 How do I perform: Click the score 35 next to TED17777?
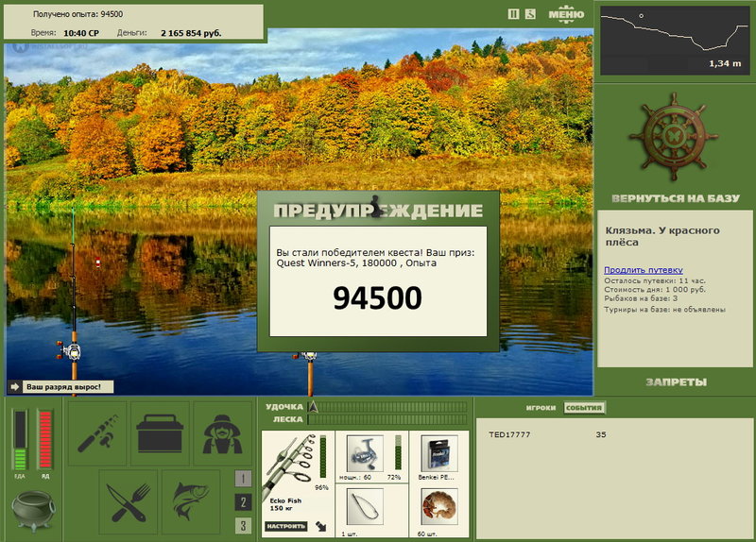tap(601, 434)
